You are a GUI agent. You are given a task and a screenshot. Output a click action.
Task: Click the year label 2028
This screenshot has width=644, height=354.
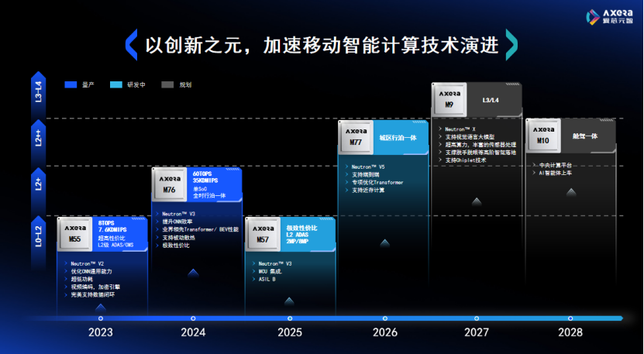(570, 332)
